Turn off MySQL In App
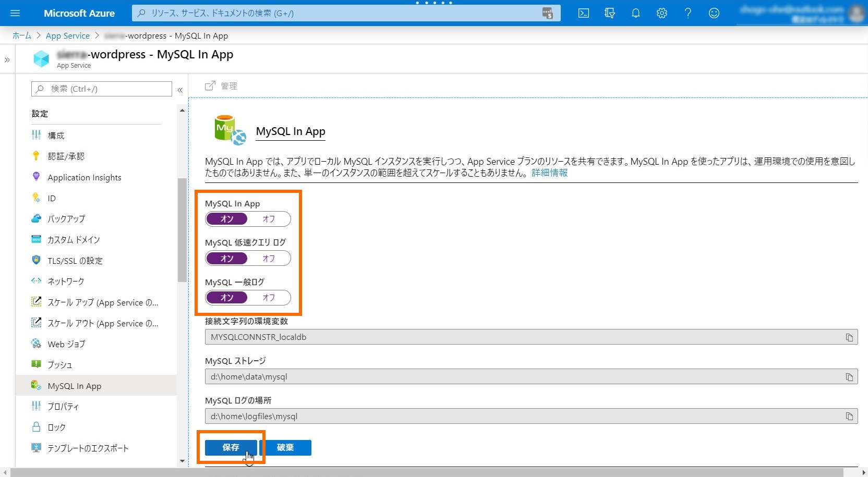Viewport: 868px width, 477px height. (269, 219)
